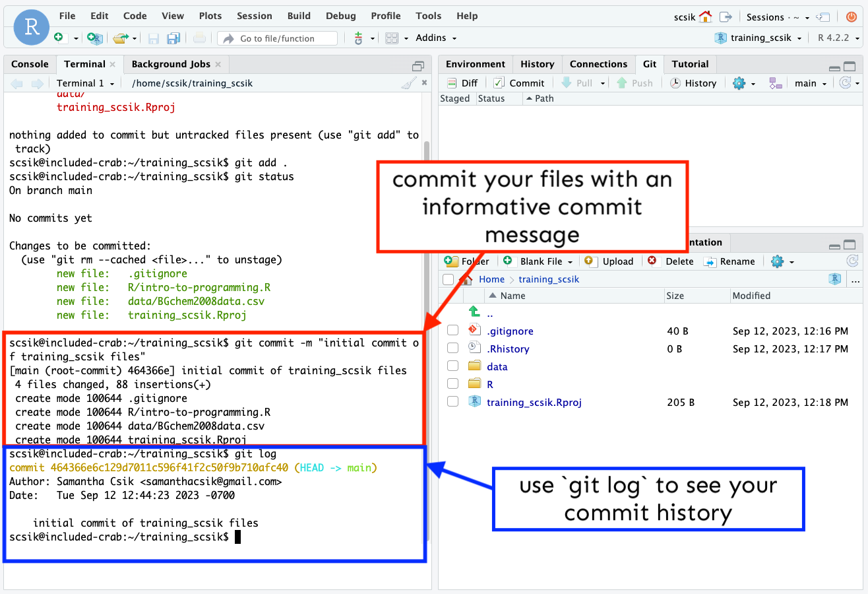
Task: Open the R folder link
Action: [490, 384]
